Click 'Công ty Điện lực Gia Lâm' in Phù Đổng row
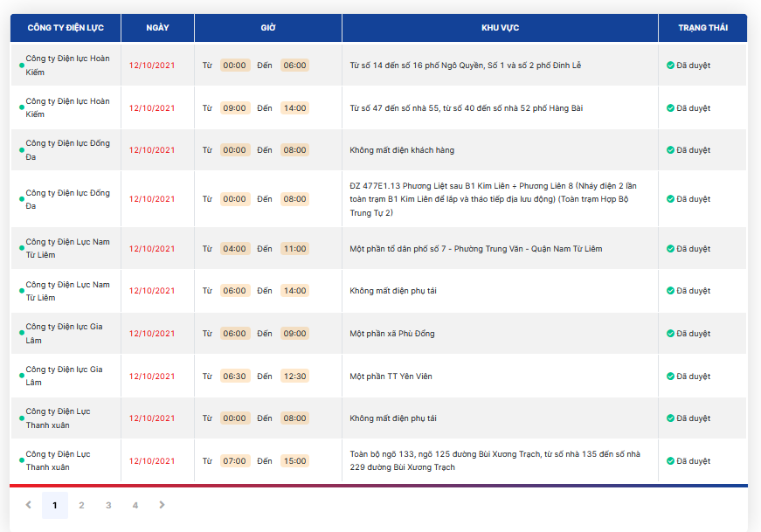The height and width of the screenshot is (532, 761). click(64, 333)
